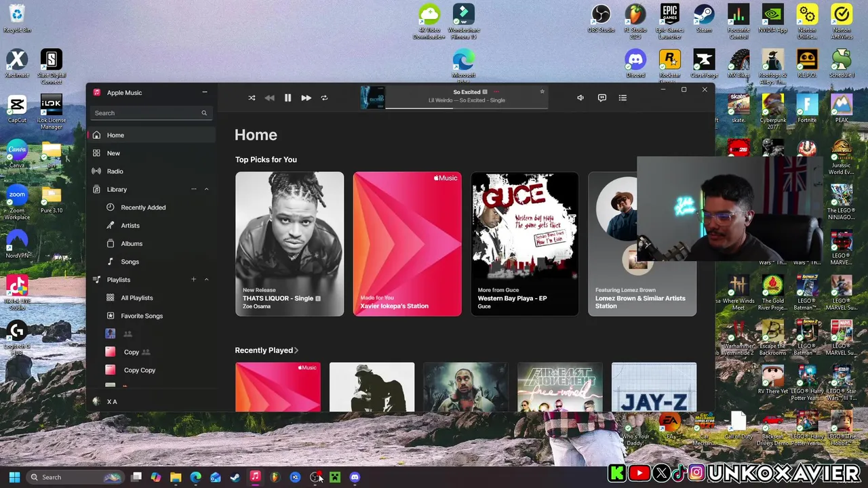Click the playback progress bar under song title

click(467, 107)
